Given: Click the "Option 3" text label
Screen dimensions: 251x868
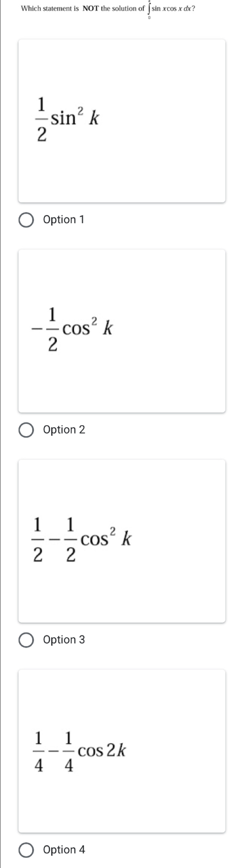Looking at the screenshot, I should [x=64, y=640].
